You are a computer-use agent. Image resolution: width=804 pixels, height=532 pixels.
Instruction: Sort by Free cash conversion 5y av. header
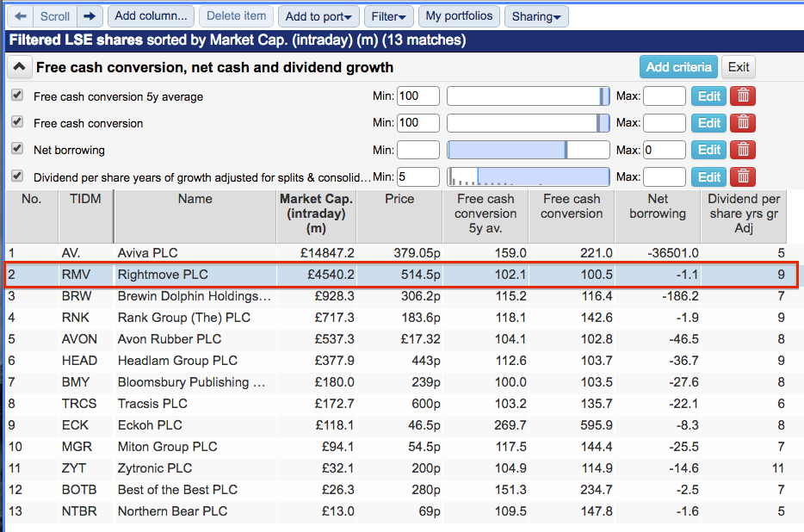(x=485, y=216)
